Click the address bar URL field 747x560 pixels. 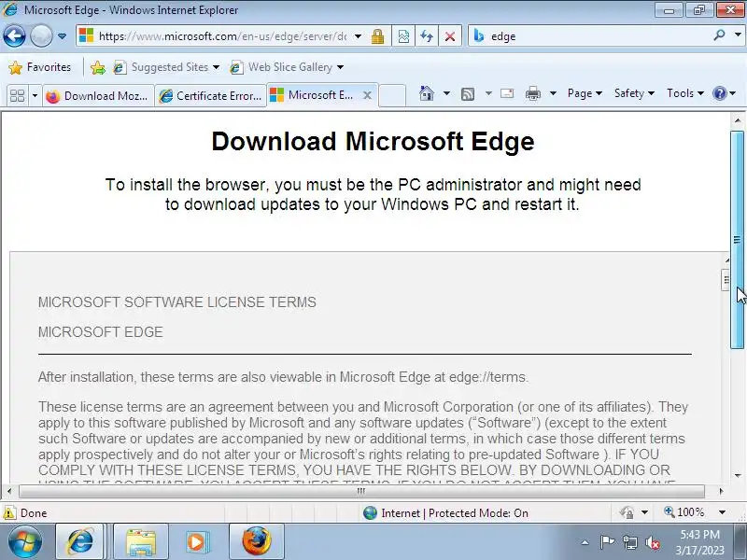[x=222, y=36]
